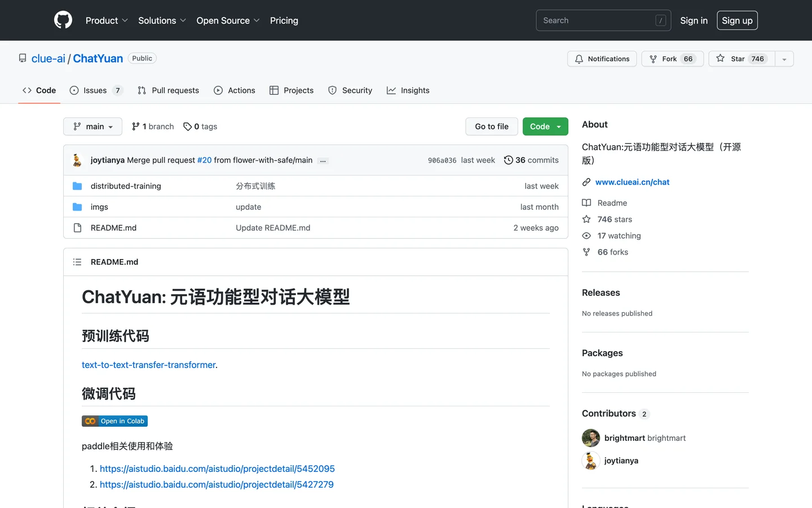This screenshot has width=812, height=508.
Task: Open the 'Update README.md' commit message
Action: coord(273,227)
